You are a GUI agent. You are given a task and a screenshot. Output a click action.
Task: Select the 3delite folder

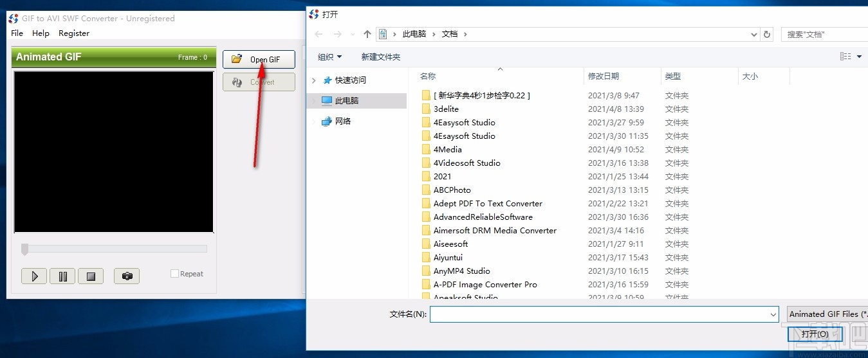[x=446, y=109]
